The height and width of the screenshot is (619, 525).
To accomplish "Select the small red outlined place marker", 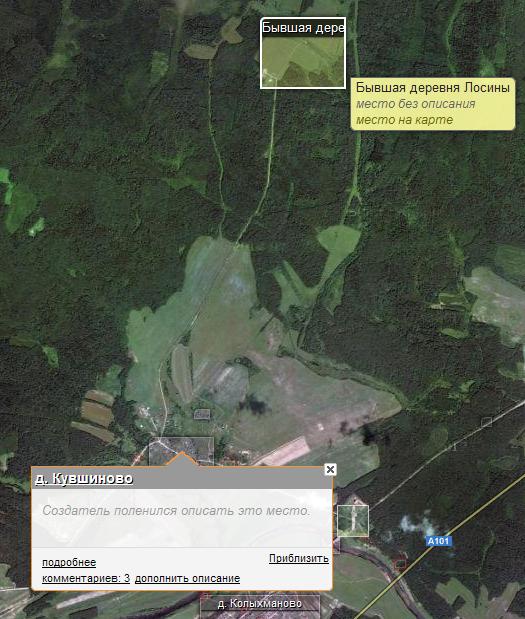I will click(x=401, y=563).
